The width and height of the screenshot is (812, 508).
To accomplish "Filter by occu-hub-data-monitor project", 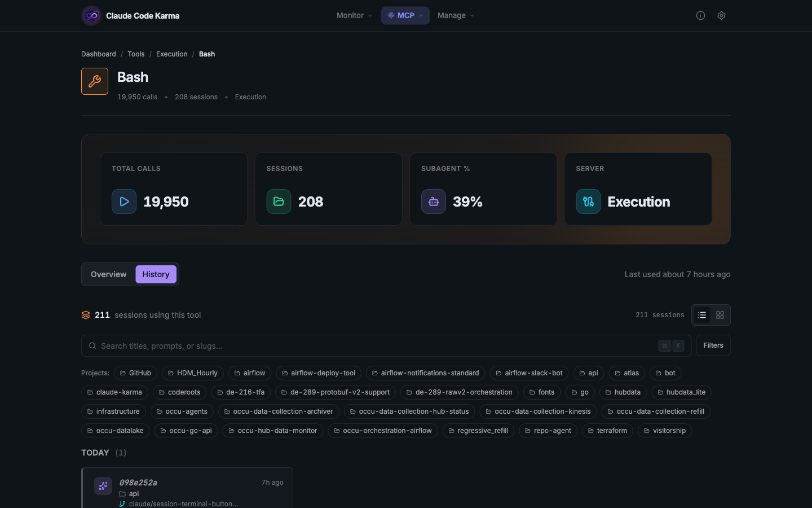I will click(273, 431).
